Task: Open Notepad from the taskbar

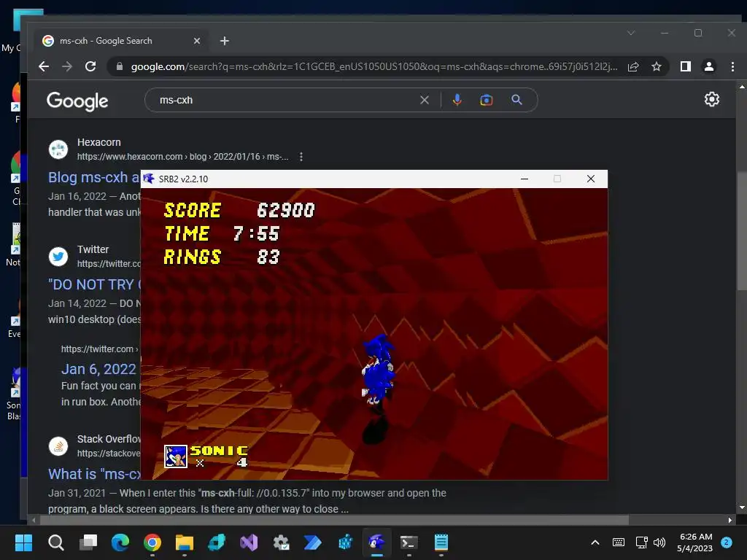Action: point(441,542)
